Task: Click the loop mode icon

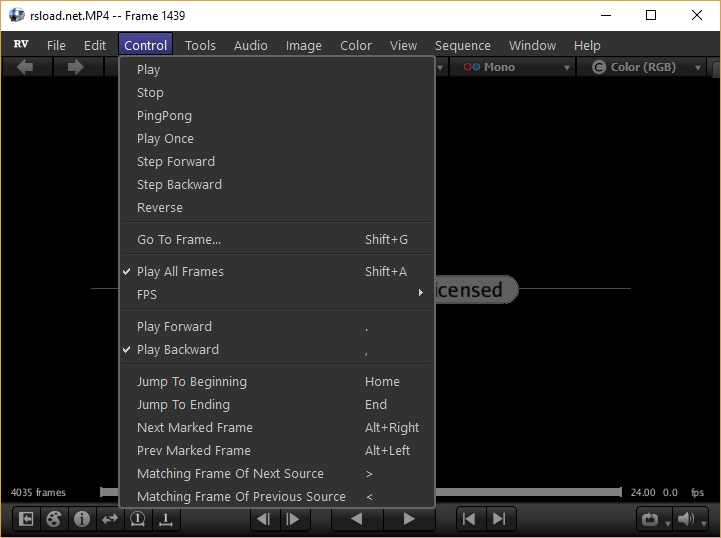Action: (x=650, y=520)
